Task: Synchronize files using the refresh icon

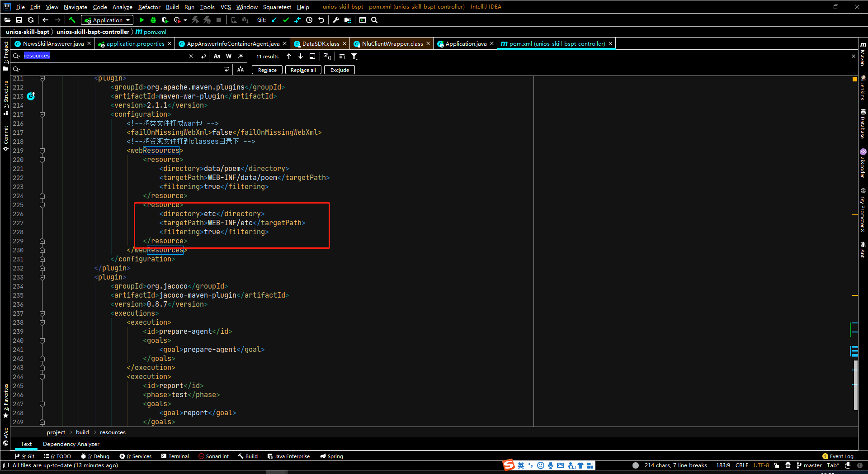Action: (31, 20)
